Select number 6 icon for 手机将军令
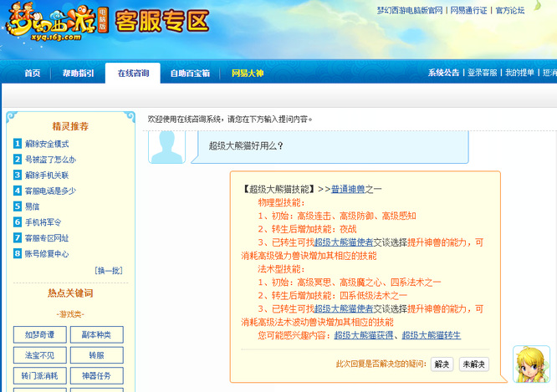This screenshot has height=392, width=557. click(x=18, y=222)
